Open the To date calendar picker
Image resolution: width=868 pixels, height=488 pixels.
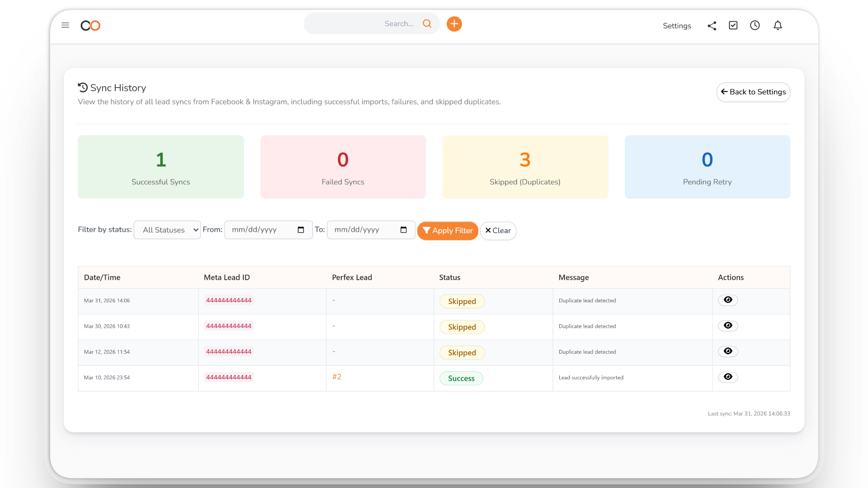click(x=403, y=230)
